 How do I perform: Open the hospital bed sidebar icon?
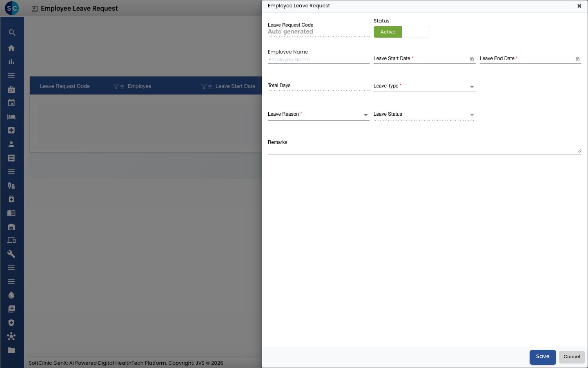click(11, 117)
